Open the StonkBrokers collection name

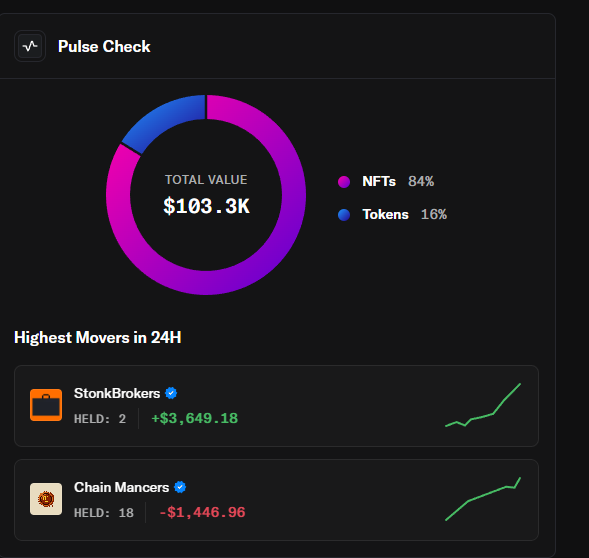[x=117, y=393]
